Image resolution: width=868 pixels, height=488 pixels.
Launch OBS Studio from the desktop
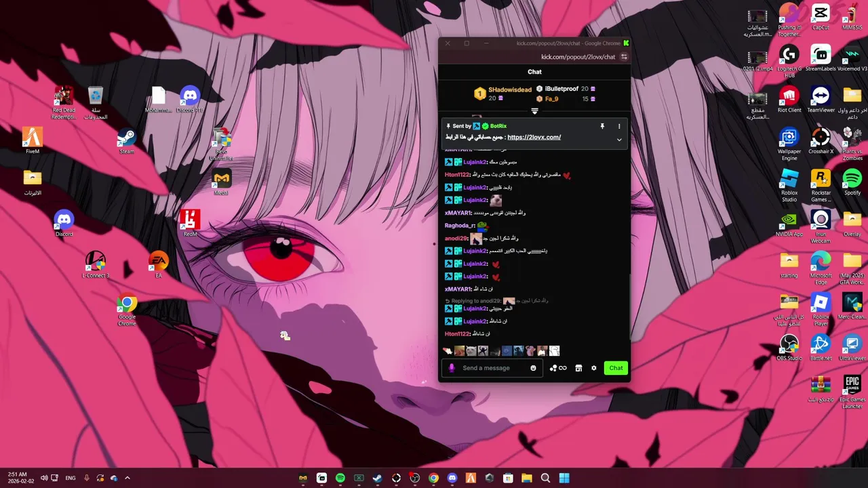(789, 348)
